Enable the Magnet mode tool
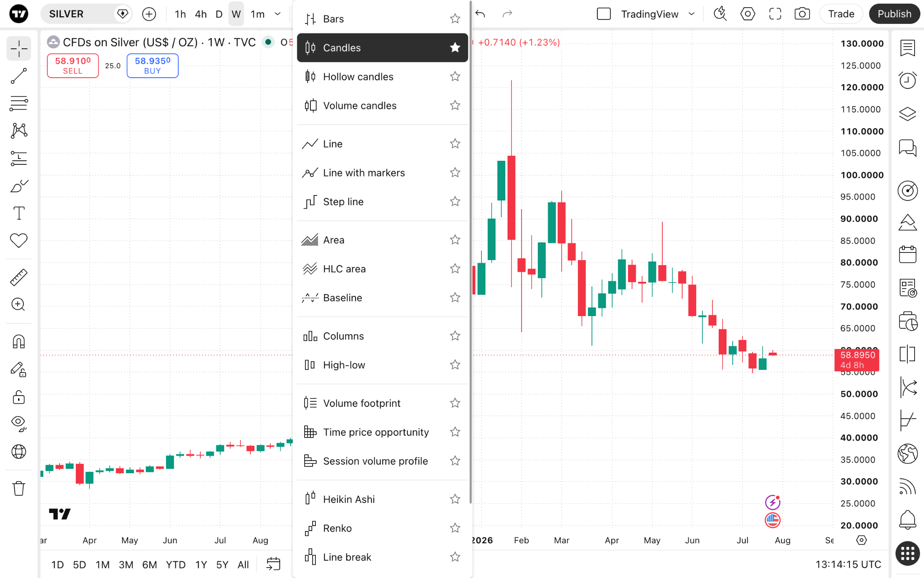 click(18, 341)
